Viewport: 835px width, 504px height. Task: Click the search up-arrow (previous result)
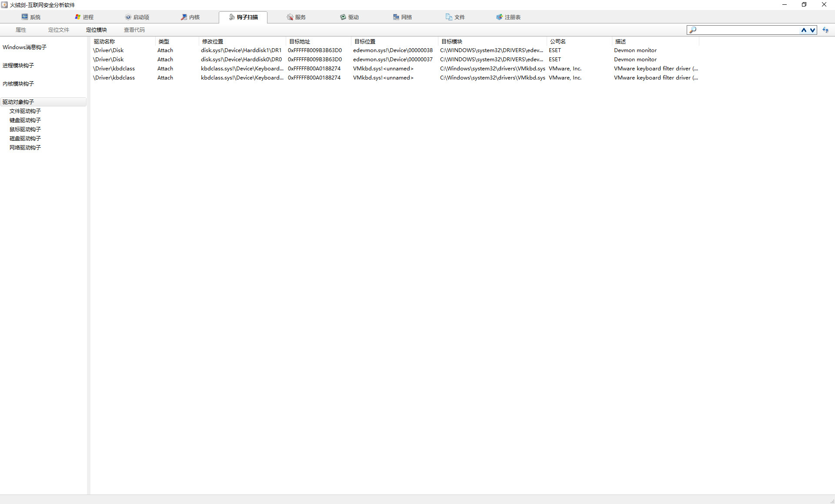pyautogui.click(x=804, y=30)
